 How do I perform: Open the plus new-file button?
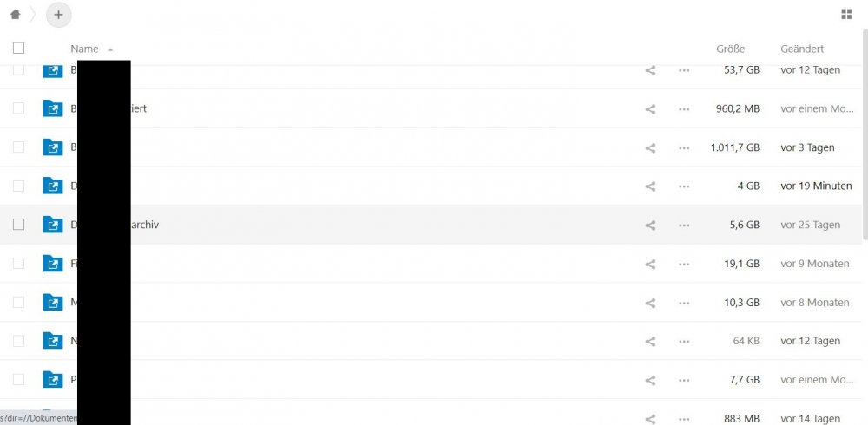pyautogui.click(x=59, y=15)
